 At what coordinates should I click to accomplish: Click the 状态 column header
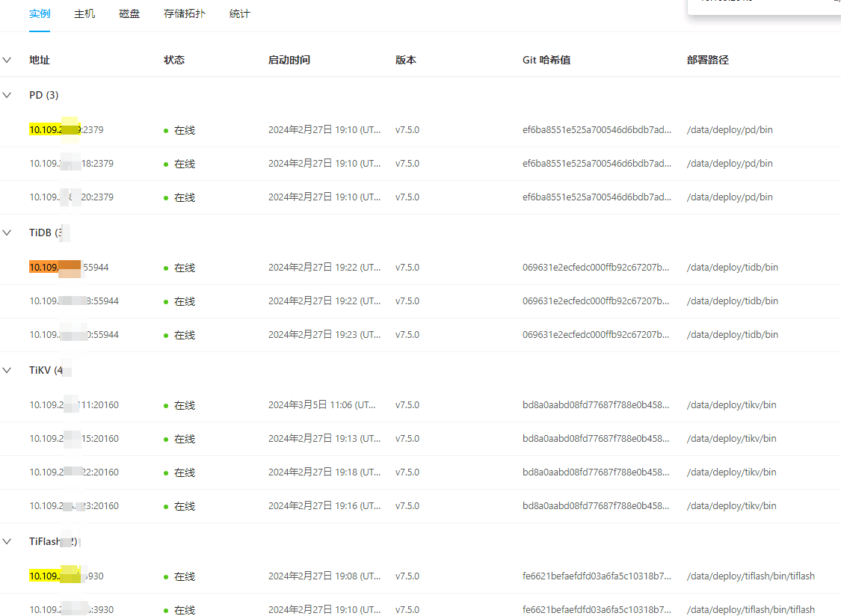[174, 60]
